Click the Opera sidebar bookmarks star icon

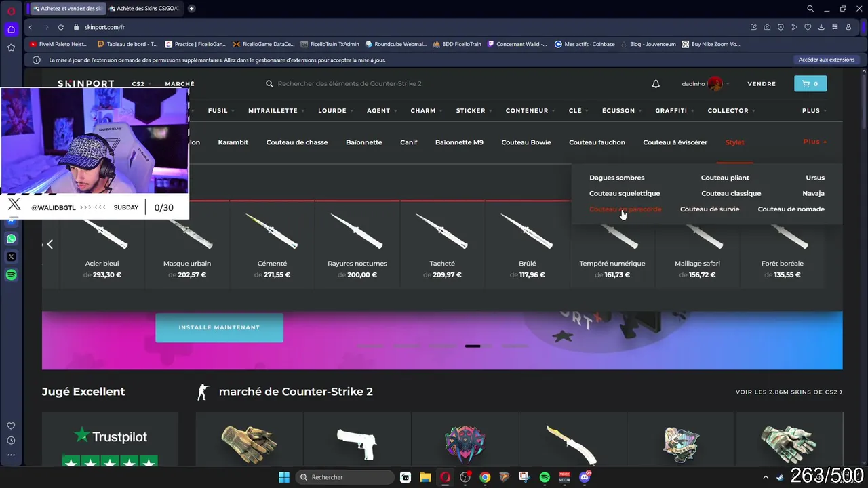click(x=11, y=47)
